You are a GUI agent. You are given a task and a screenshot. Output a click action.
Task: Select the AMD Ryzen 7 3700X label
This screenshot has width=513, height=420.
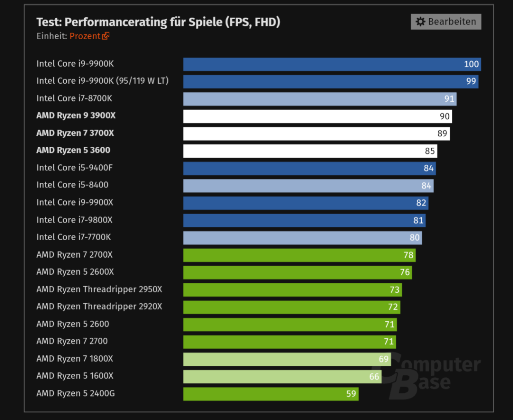(75, 133)
